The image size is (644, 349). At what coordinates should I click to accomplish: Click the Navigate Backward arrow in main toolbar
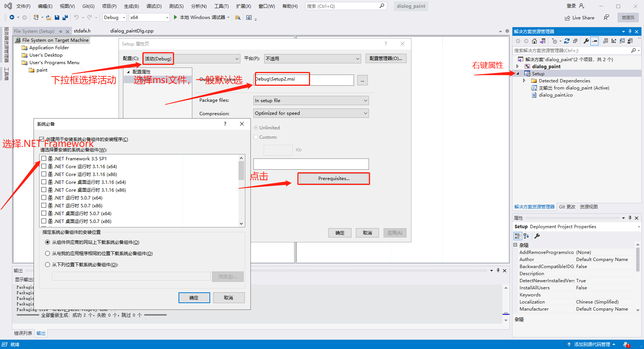click(12, 18)
